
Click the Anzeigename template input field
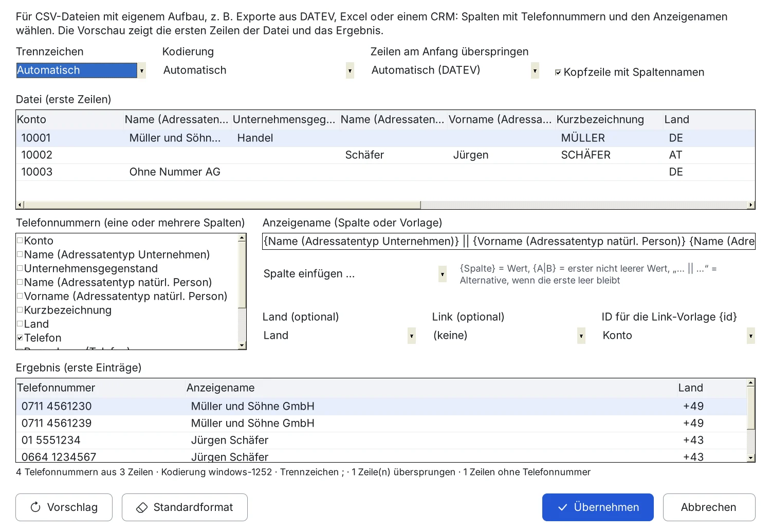[509, 241]
